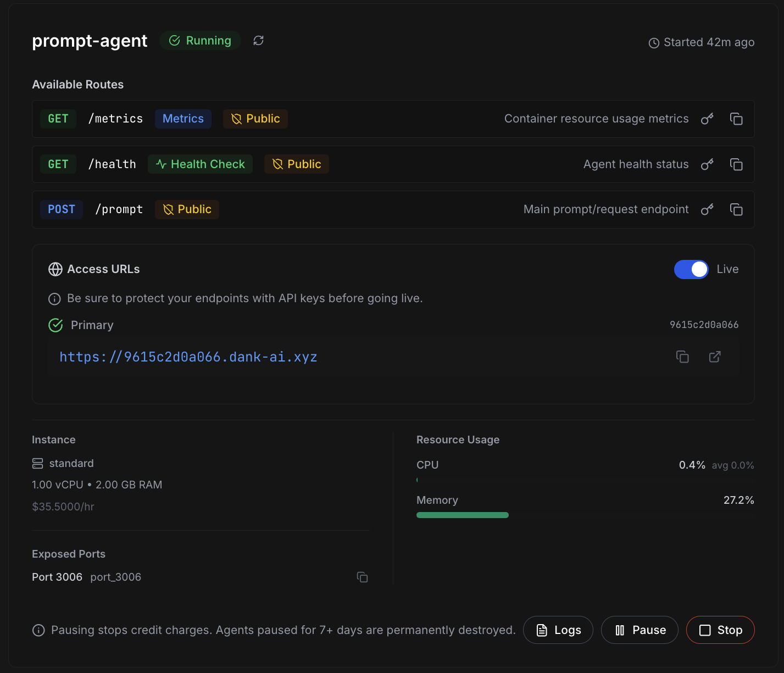The image size is (784, 673).
Task: Toggle the Live switch off
Action: coord(691,269)
